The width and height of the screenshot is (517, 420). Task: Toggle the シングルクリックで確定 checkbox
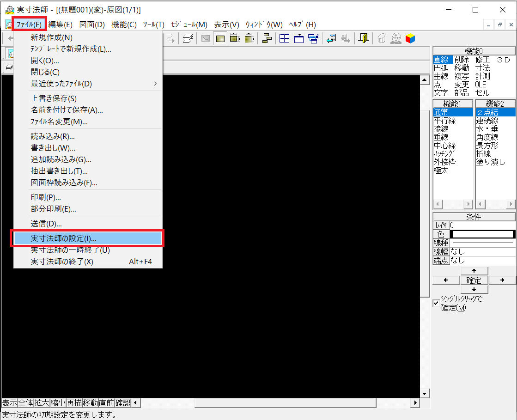tap(436, 303)
